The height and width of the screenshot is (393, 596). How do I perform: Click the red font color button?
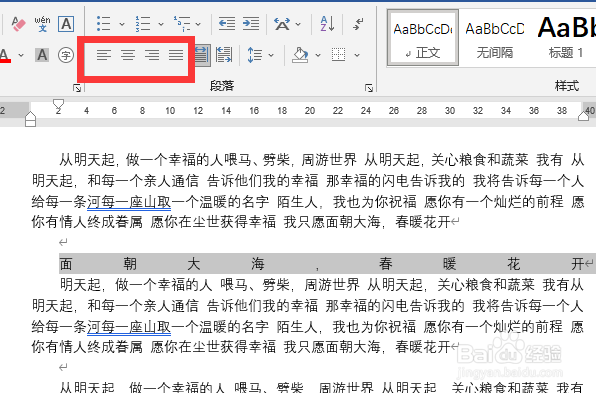[5, 55]
